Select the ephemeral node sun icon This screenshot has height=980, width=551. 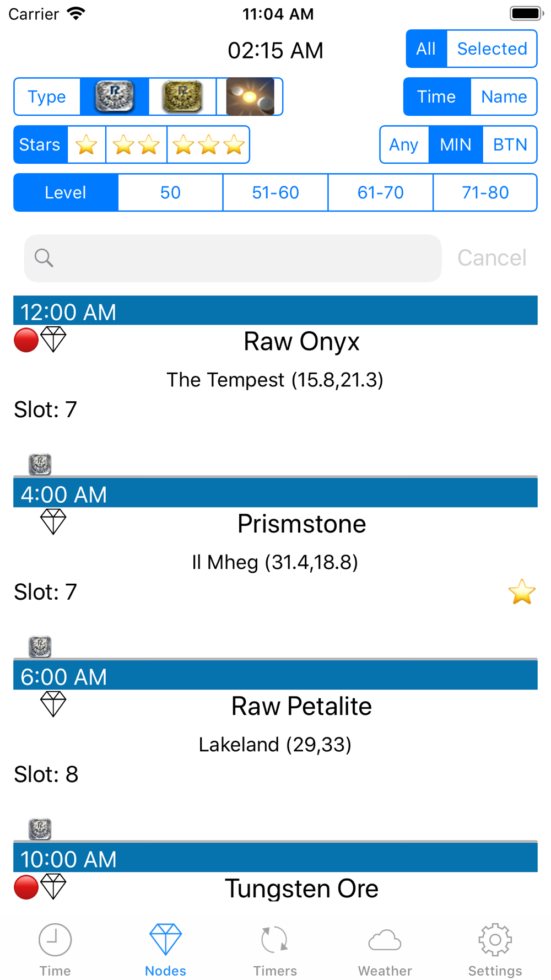tap(250, 96)
